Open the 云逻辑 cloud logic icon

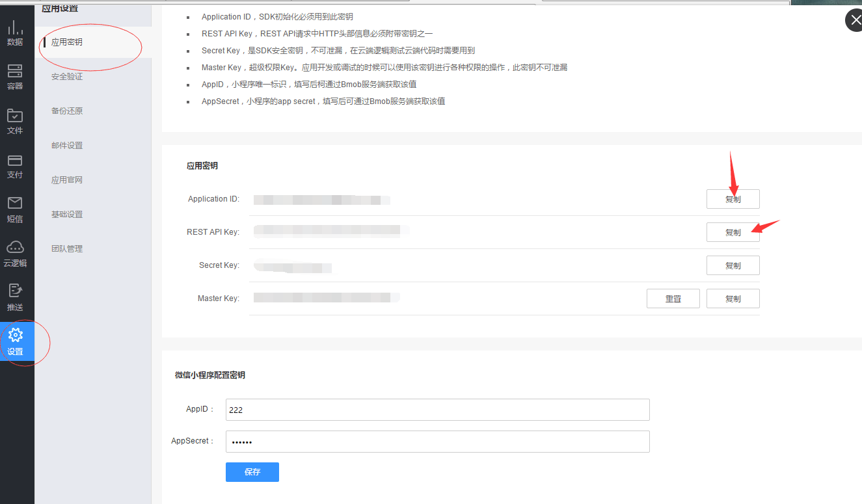point(15,254)
